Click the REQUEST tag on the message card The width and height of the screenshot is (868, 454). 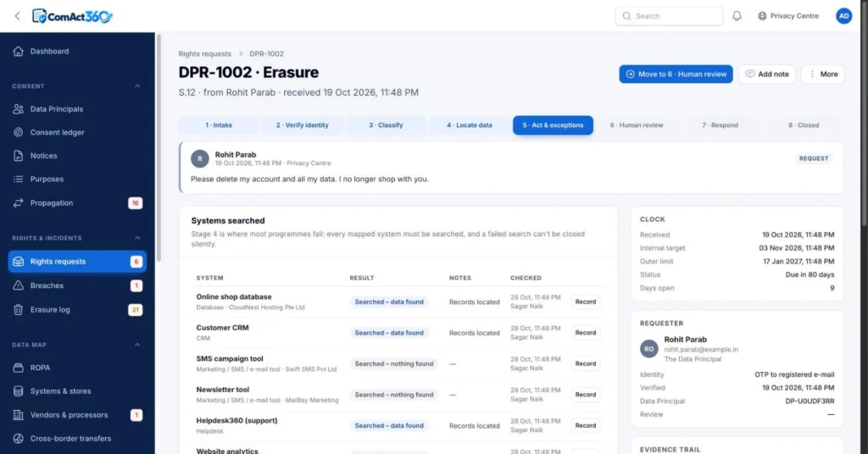(813, 158)
